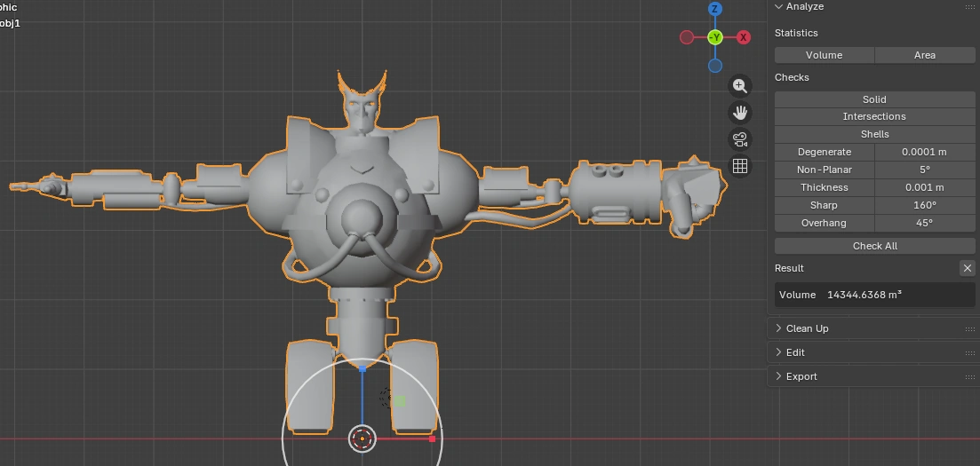Run the Overhang check
The width and height of the screenshot is (980, 466).
825,223
